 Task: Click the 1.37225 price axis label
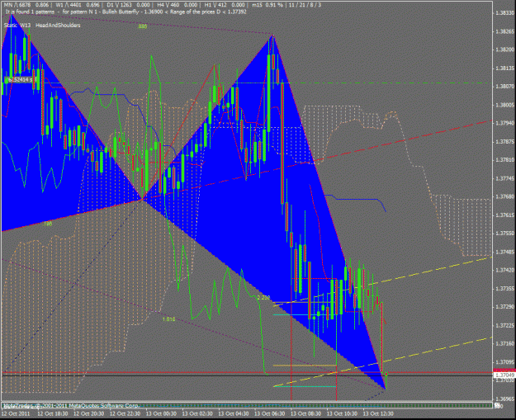point(504,325)
